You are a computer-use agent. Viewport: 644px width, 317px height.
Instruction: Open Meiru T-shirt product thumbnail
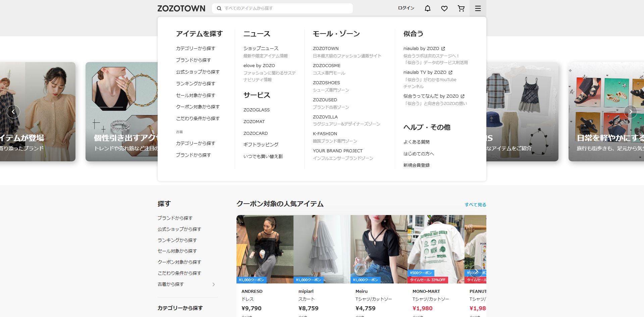click(379, 249)
